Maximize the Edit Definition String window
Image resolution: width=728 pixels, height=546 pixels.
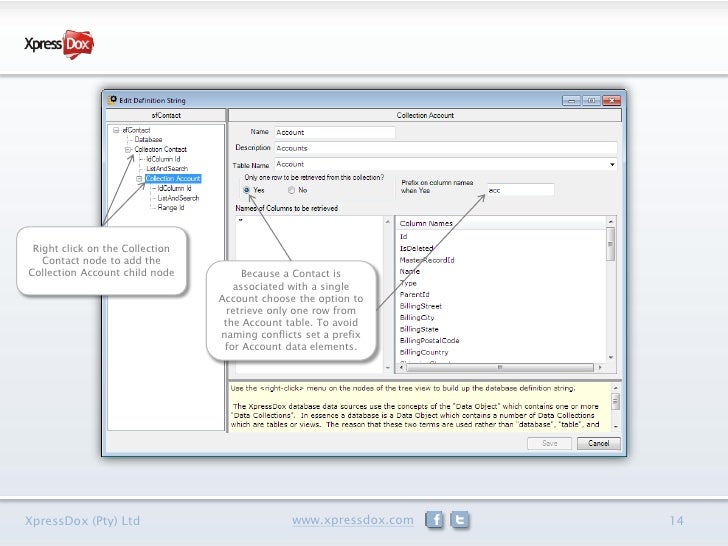(x=592, y=100)
